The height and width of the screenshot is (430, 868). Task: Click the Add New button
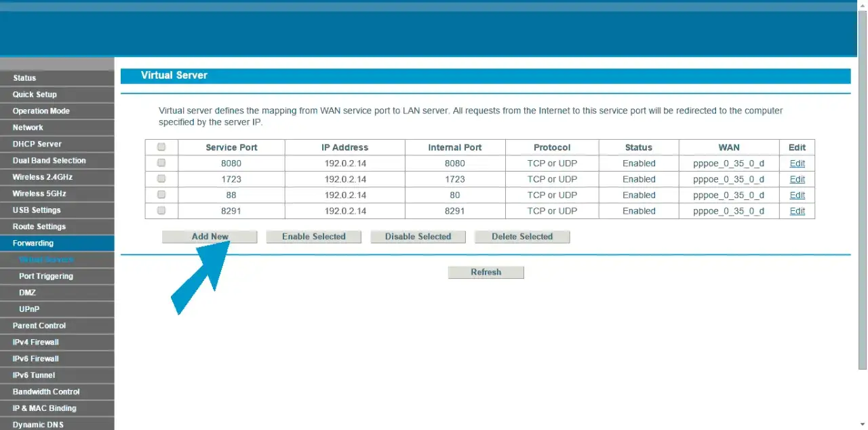point(210,236)
